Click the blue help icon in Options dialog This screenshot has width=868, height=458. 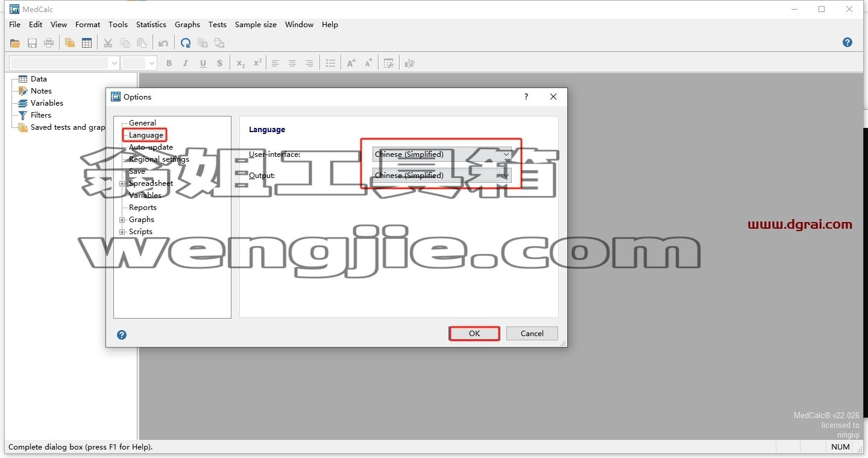122,335
